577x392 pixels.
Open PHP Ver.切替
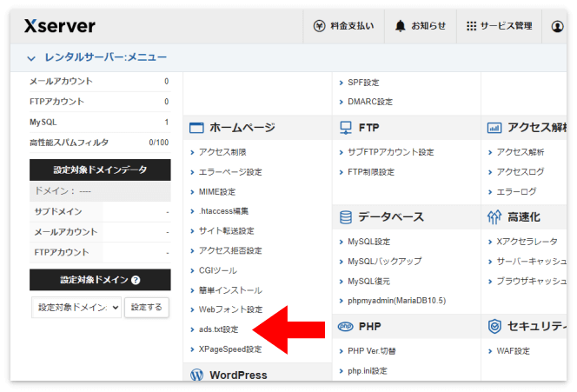point(372,351)
